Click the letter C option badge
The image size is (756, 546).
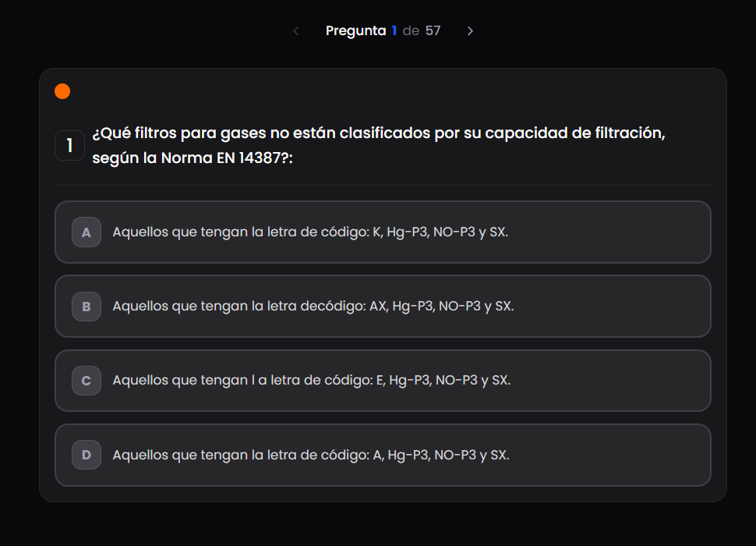87,381
